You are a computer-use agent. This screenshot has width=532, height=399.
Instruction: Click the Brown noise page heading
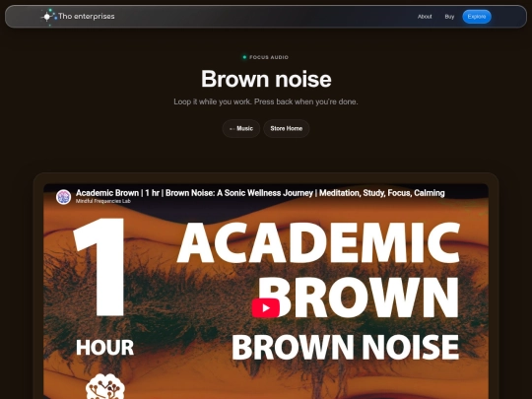point(266,79)
